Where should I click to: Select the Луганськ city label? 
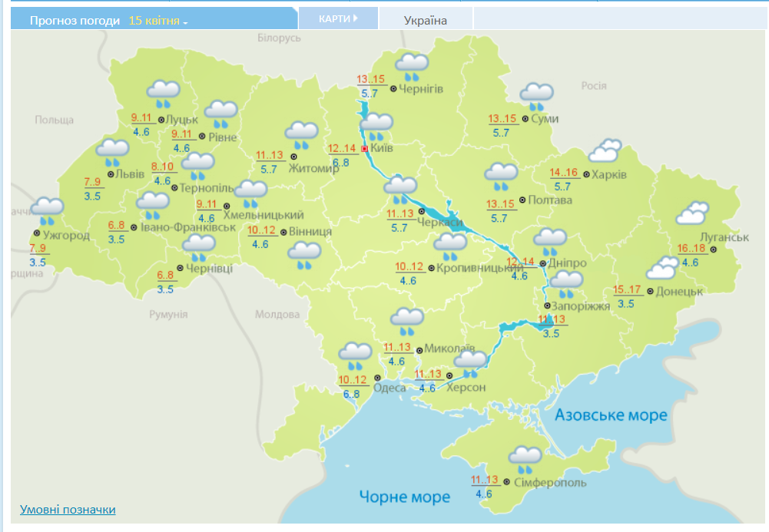[724, 237]
